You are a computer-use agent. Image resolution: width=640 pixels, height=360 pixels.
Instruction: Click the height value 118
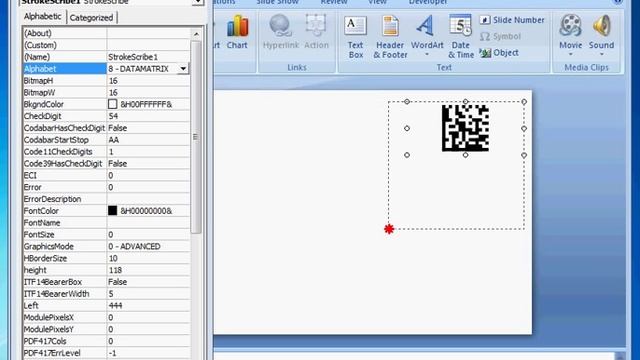148,270
